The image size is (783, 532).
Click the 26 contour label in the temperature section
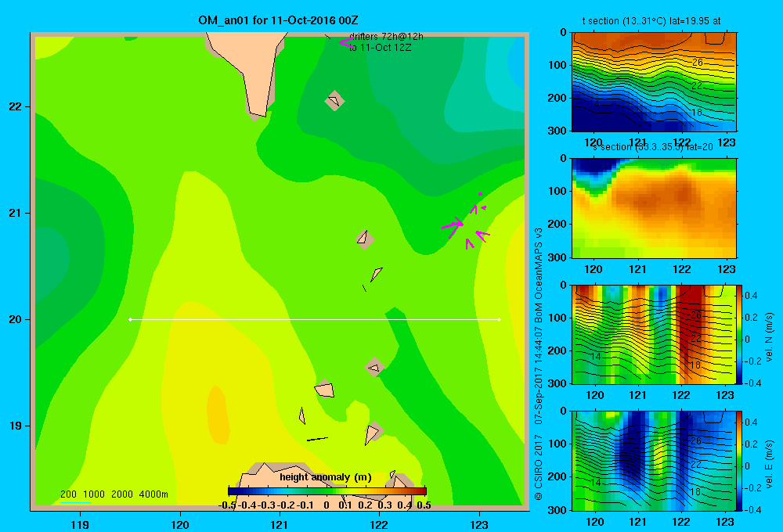tap(697, 63)
